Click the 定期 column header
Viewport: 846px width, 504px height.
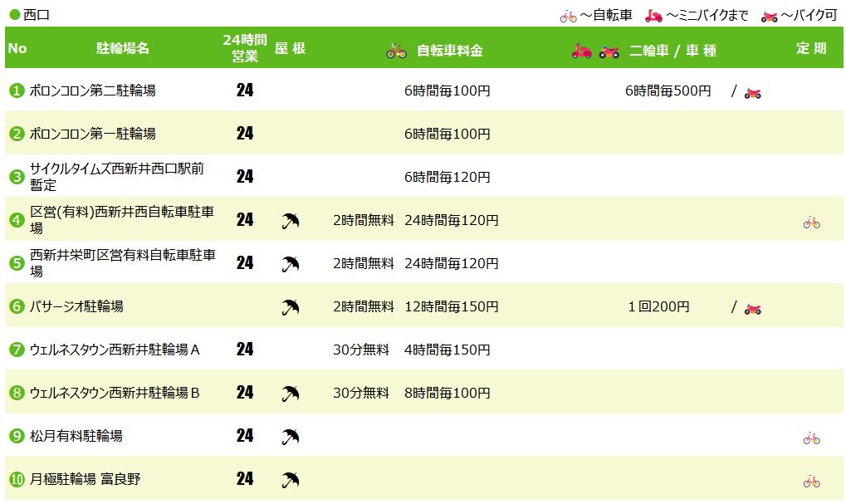811,48
